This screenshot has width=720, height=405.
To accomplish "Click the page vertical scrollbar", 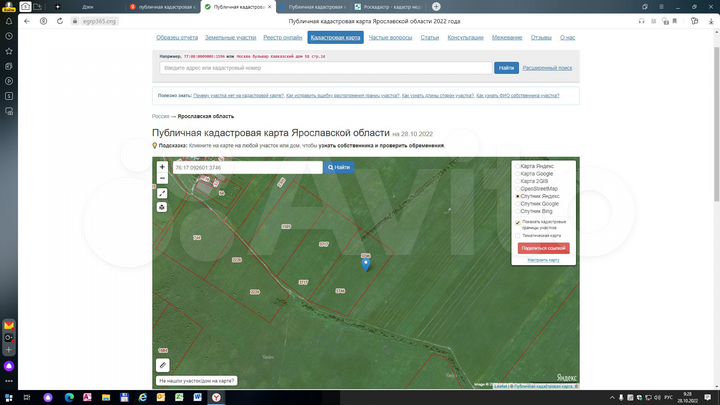I will coord(716,124).
